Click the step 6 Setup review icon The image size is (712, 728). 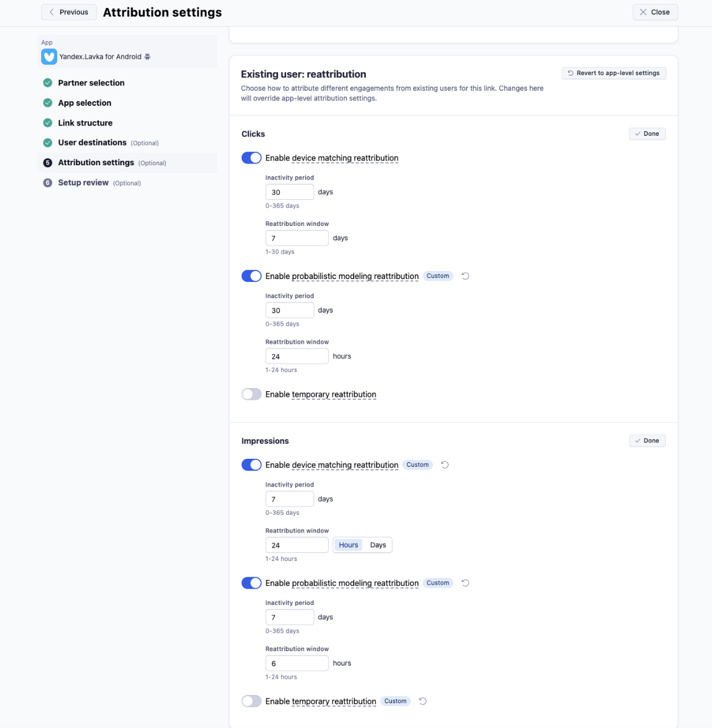click(x=48, y=183)
